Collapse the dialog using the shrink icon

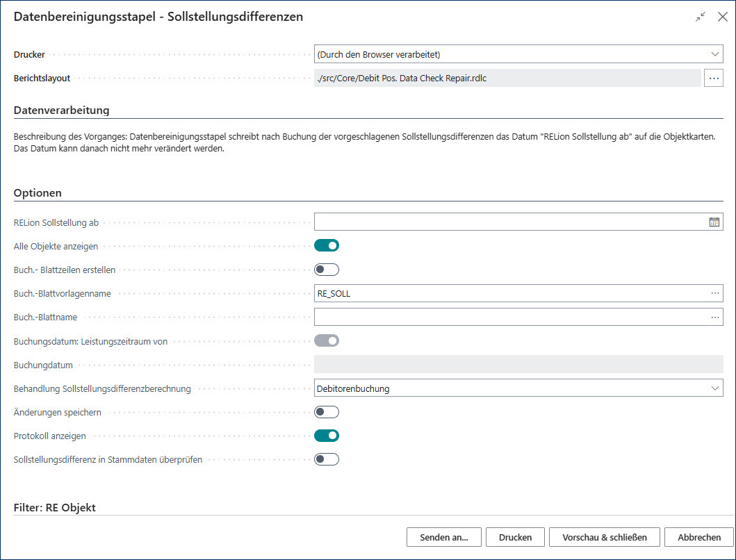(700, 17)
